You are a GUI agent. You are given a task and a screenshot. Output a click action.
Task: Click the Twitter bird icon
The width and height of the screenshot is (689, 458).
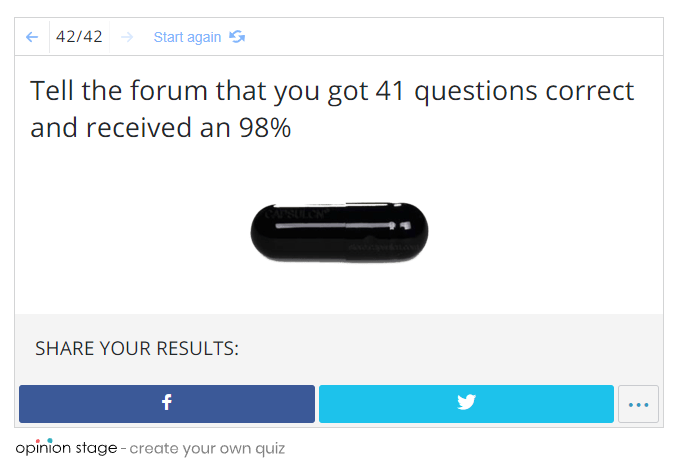pos(466,402)
